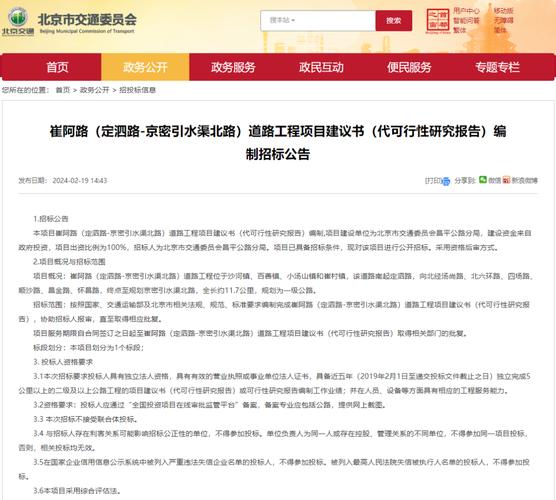Click the publish date 2024-02-19 14:43
The width and height of the screenshot is (556, 500).
pos(80,180)
